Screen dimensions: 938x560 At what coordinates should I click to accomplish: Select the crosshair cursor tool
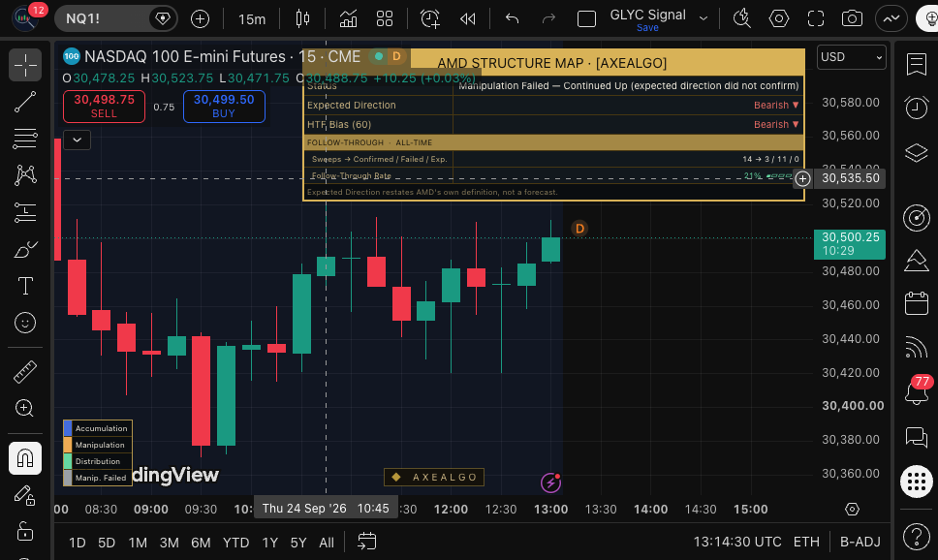point(25,65)
